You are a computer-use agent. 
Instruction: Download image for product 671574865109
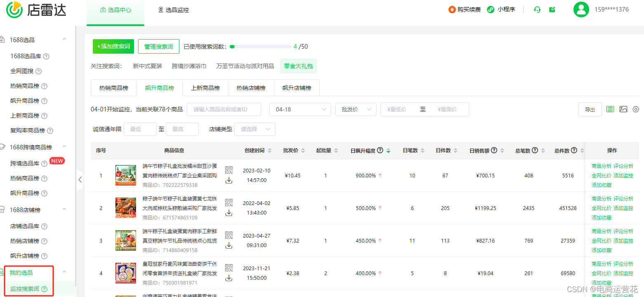click(229, 213)
